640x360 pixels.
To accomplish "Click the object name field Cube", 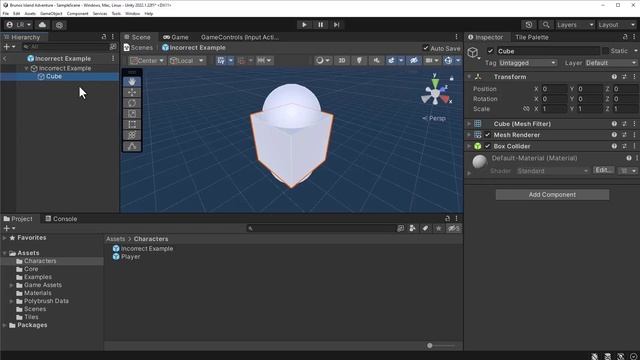I will coord(548,51).
